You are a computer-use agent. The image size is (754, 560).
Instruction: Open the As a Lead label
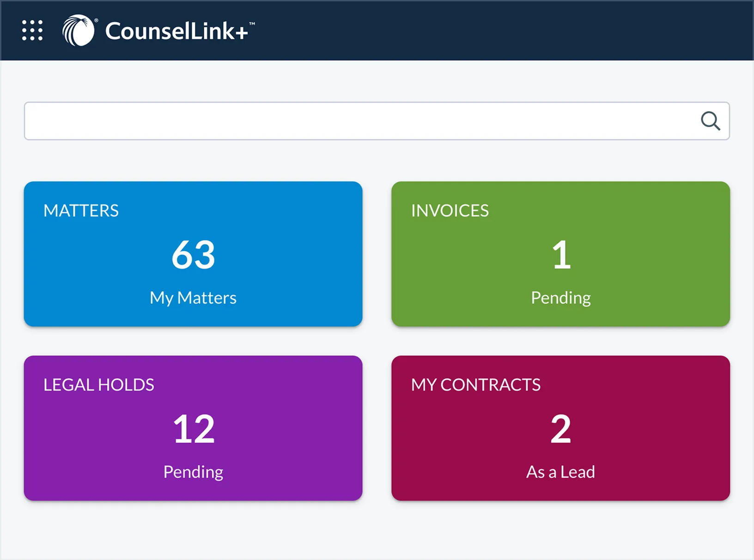(x=560, y=472)
